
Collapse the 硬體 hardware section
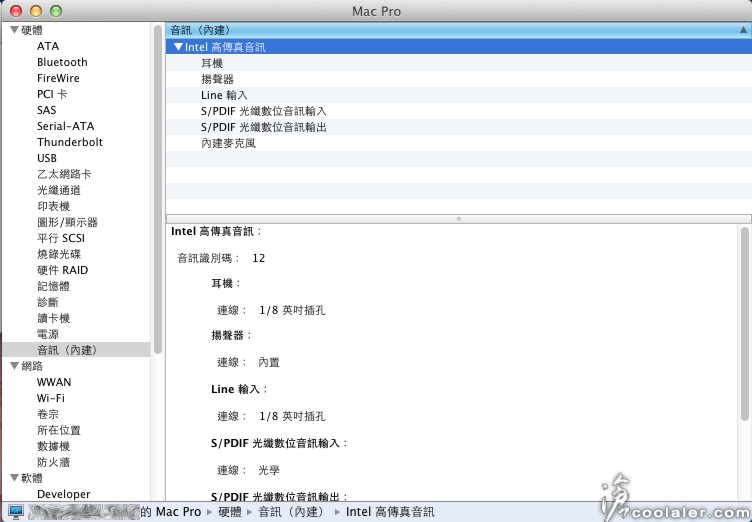(14, 30)
